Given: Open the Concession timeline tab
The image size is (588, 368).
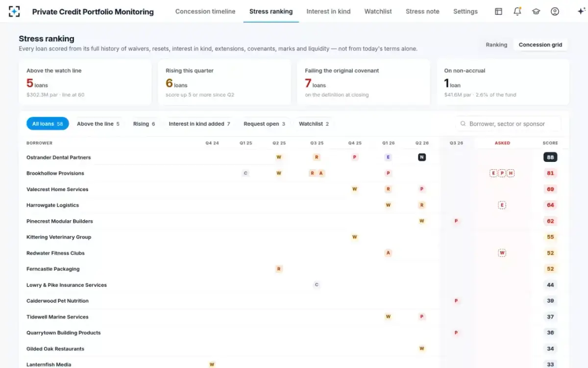Looking at the screenshot, I should (x=205, y=11).
